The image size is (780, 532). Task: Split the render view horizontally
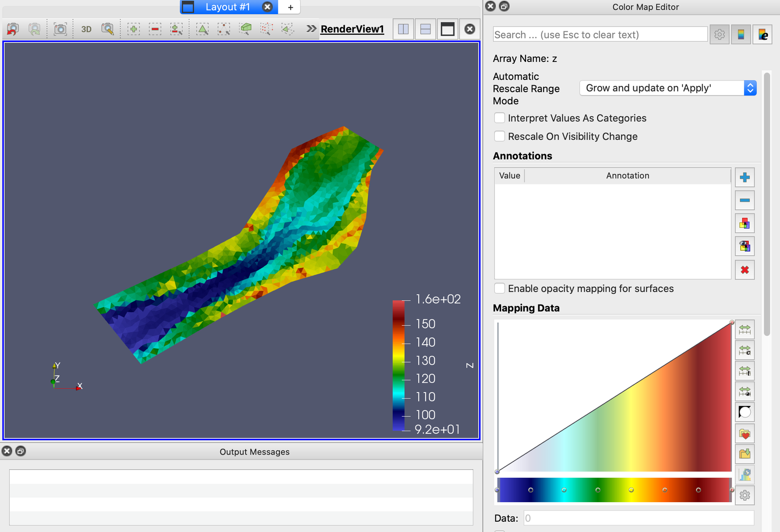(404, 29)
